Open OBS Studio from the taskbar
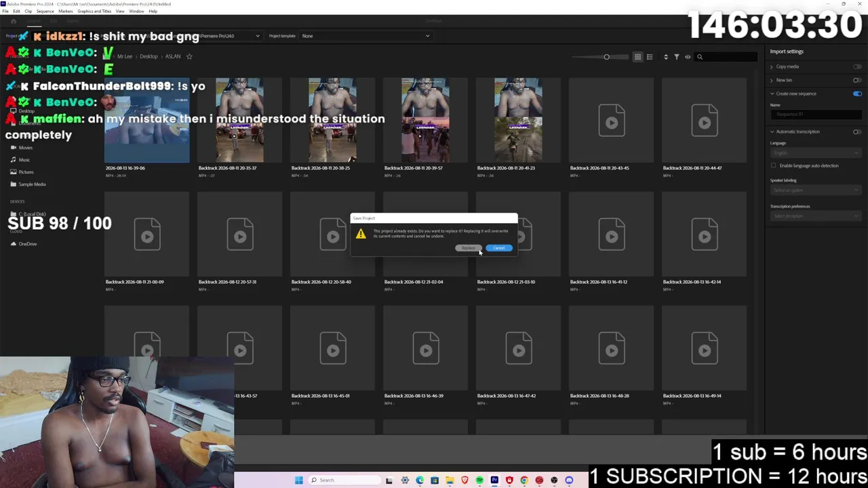 554,481
